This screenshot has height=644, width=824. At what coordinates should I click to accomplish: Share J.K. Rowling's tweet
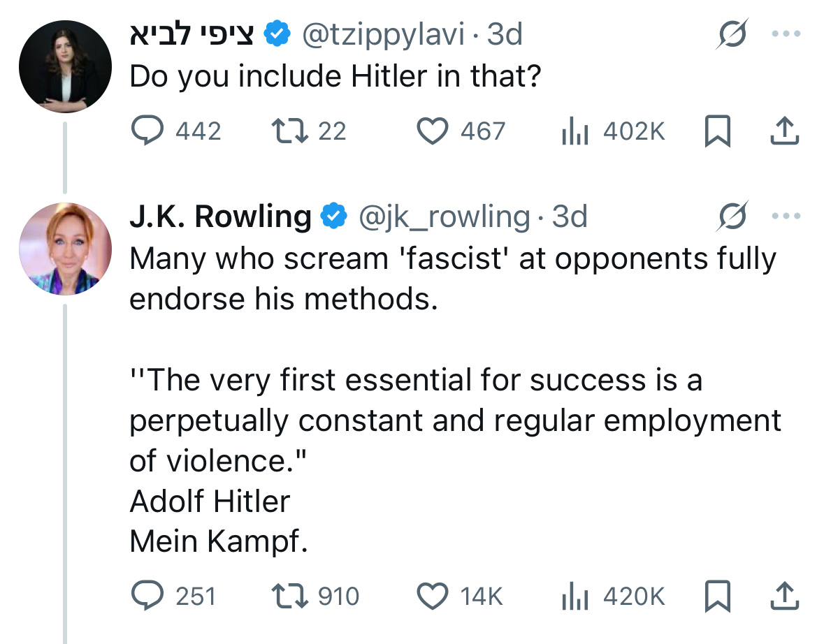pyautogui.click(x=784, y=596)
